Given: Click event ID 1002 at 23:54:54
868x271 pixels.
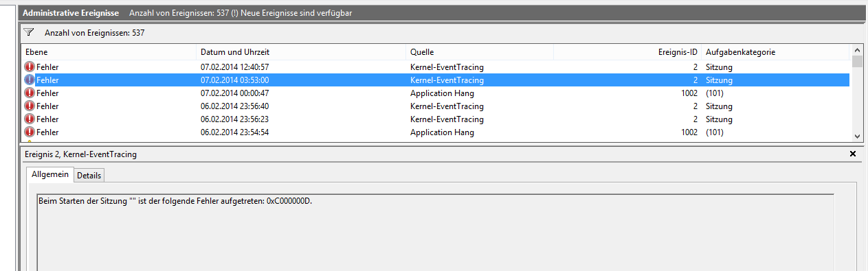Looking at the screenshot, I should (x=689, y=132).
